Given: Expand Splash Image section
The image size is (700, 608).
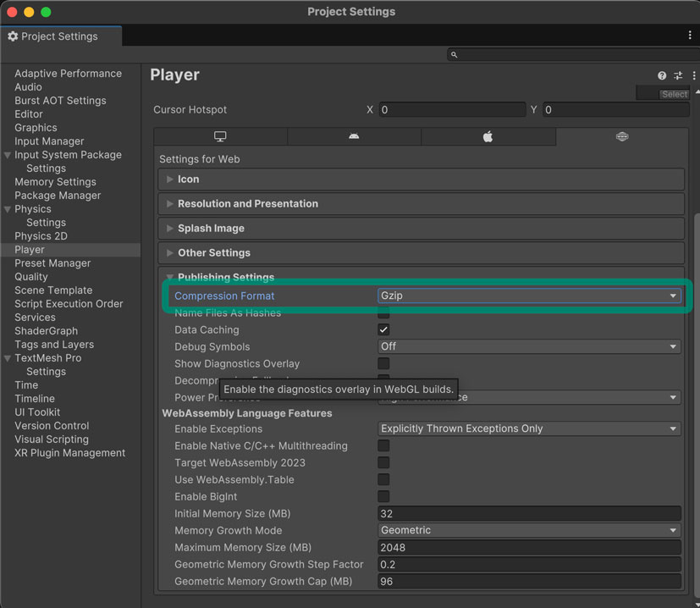Looking at the screenshot, I should [421, 229].
